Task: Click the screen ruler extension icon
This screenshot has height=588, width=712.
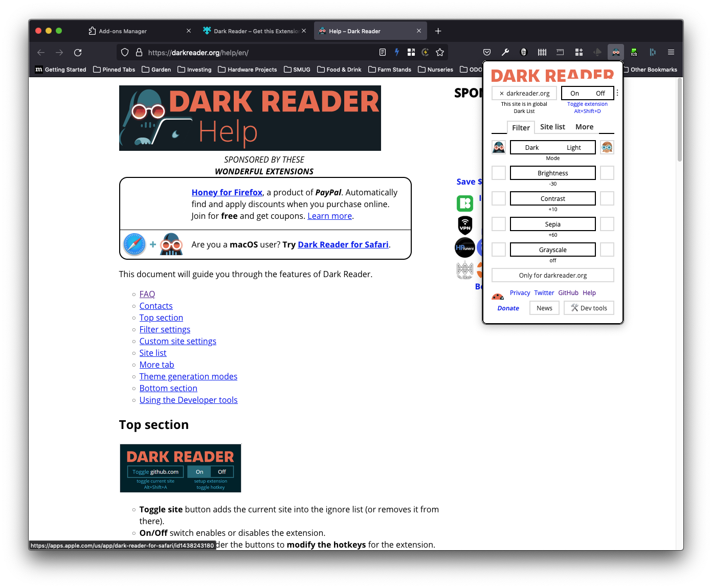Action: click(560, 52)
